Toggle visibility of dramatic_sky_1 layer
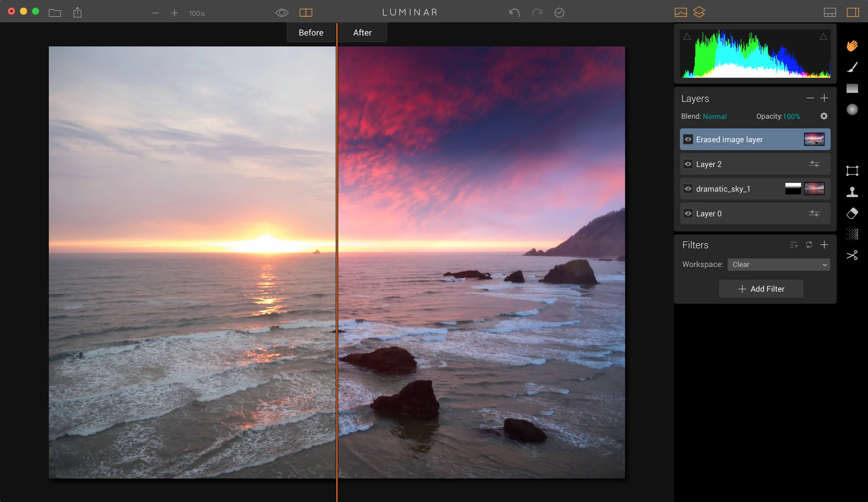The image size is (868, 502). (688, 189)
